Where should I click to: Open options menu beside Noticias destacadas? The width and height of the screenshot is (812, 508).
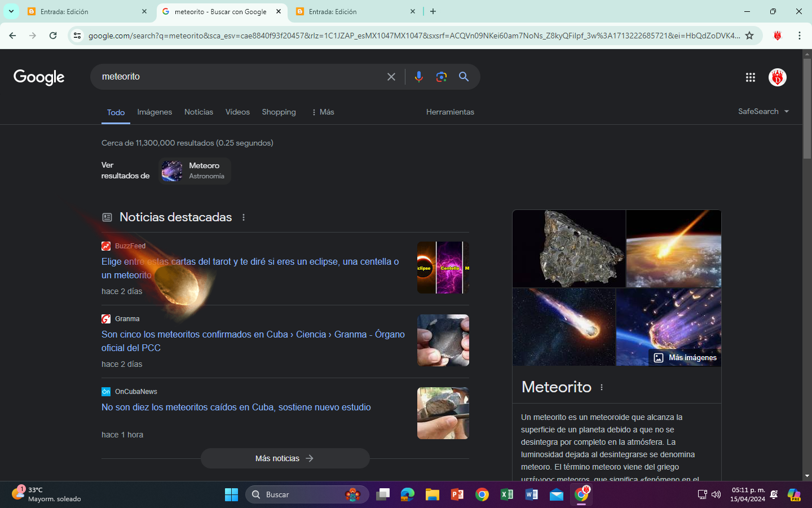(x=244, y=217)
